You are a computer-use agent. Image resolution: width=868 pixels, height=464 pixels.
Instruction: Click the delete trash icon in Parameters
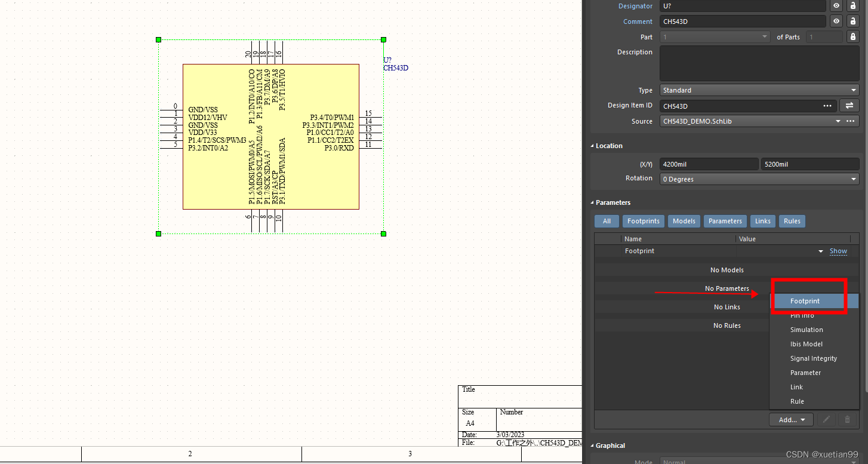tap(847, 420)
